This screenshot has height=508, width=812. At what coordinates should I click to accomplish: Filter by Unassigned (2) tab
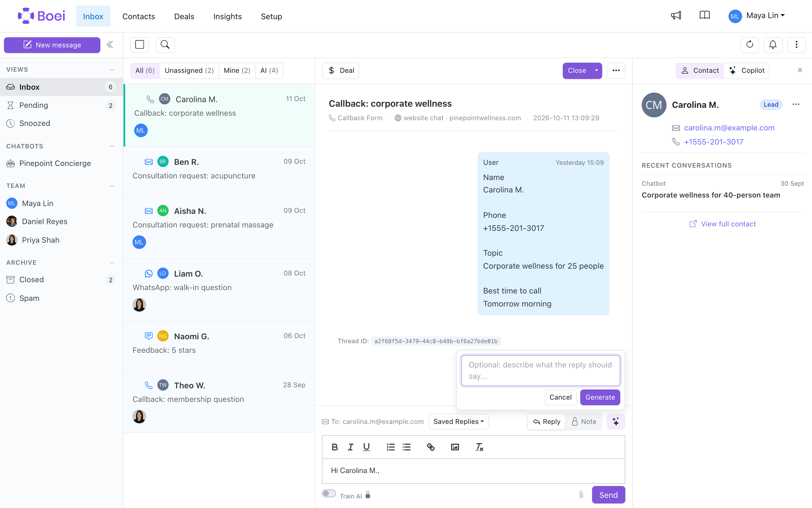coord(189,71)
